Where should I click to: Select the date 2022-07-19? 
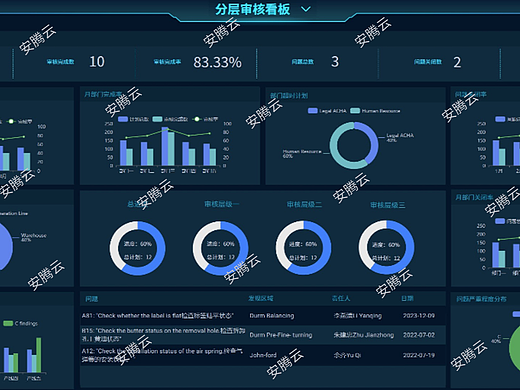pyautogui.click(x=419, y=355)
